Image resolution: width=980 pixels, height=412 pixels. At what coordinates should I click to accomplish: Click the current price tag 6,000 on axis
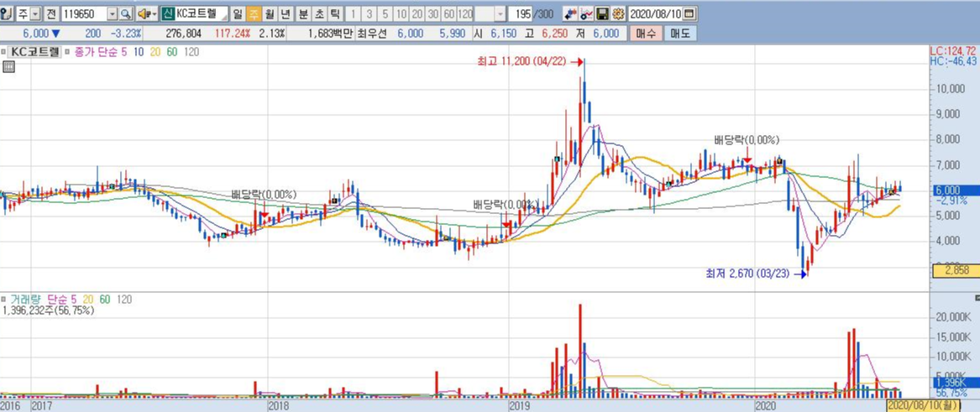956,190
